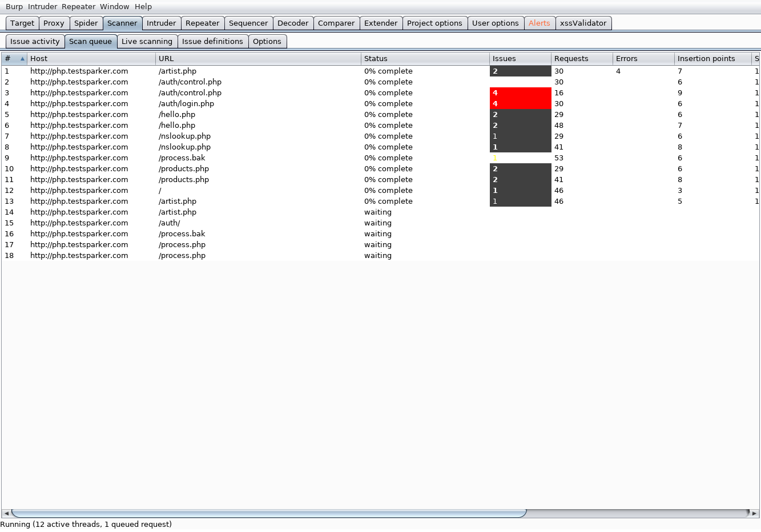
Task: Select the /auth/ URL in row 15
Action: 170,223
